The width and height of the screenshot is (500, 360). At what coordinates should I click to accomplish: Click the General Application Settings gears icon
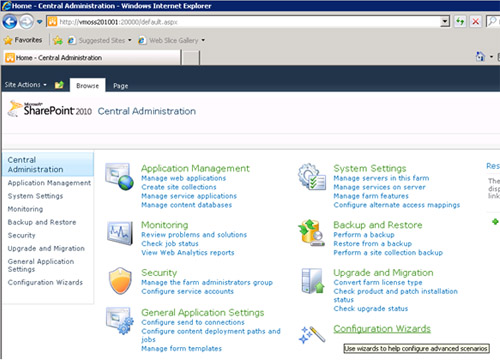click(x=120, y=321)
